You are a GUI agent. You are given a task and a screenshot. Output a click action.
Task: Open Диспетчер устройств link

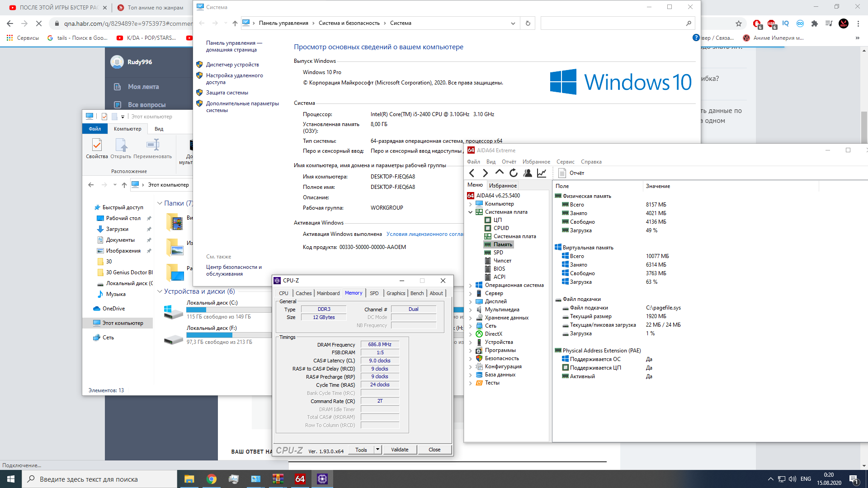232,65
